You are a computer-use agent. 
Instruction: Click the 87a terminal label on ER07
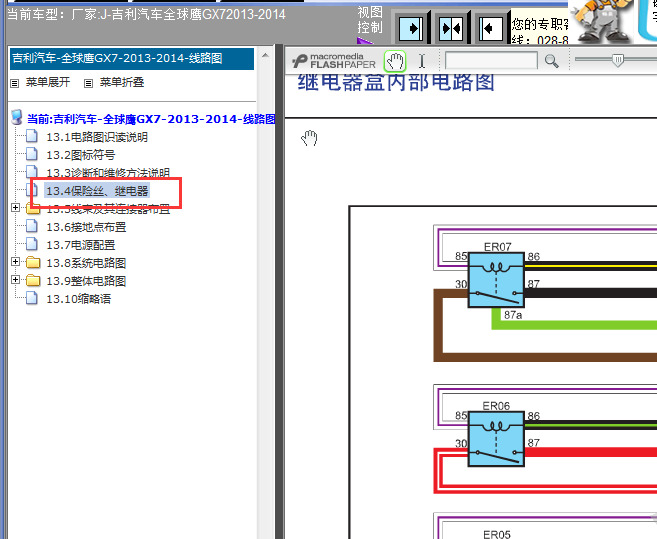(513, 315)
